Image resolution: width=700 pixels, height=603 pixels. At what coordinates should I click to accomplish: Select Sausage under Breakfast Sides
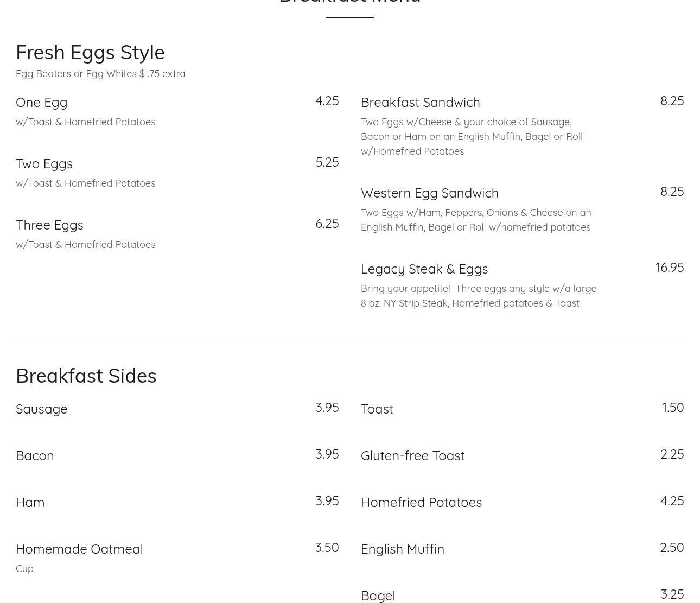(x=42, y=409)
